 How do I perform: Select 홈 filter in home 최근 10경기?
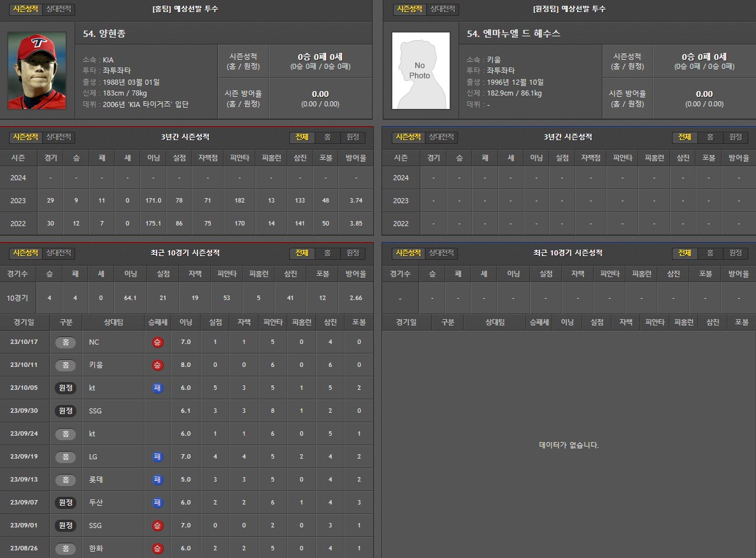[x=327, y=253]
